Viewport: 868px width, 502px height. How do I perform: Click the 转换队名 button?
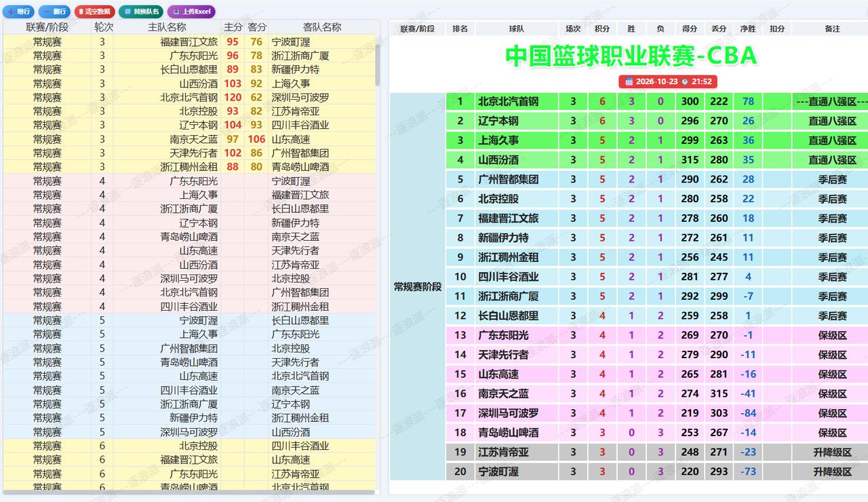pyautogui.click(x=141, y=12)
